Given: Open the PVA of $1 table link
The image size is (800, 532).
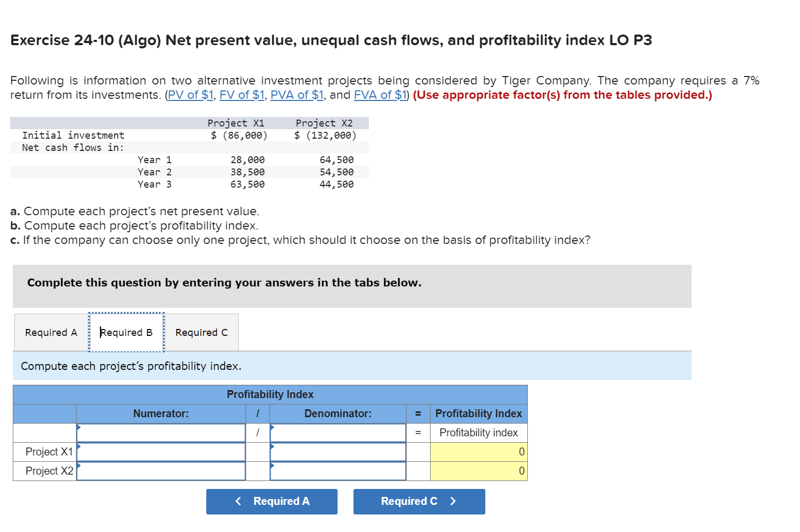Looking at the screenshot, I should coord(297,95).
